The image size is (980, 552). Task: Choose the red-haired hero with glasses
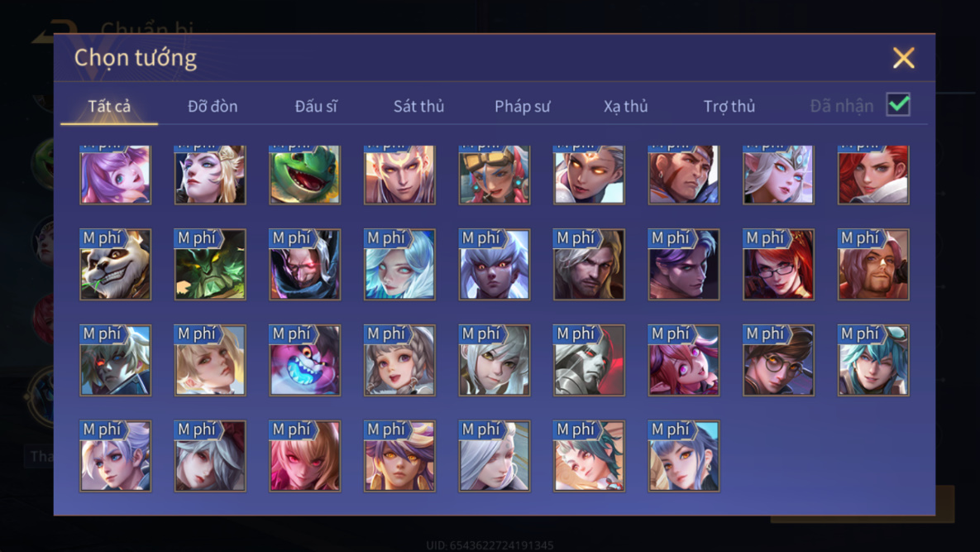coord(778,265)
